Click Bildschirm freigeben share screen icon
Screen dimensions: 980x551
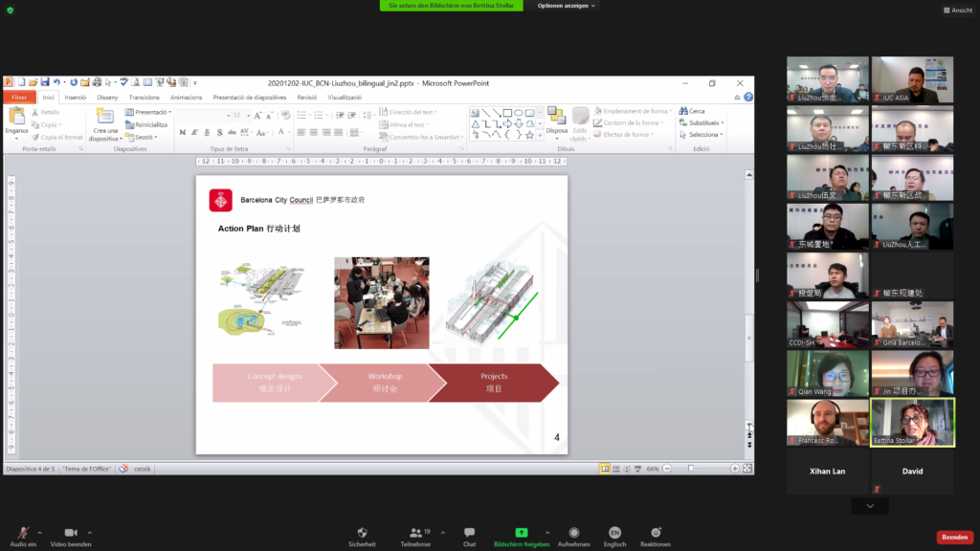[521, 533]
